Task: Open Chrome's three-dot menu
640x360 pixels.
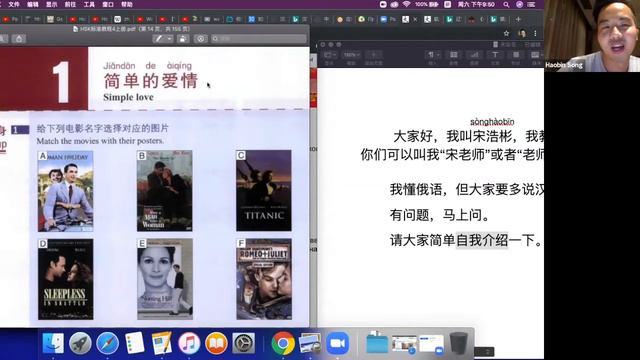Action: pos(535,33)
